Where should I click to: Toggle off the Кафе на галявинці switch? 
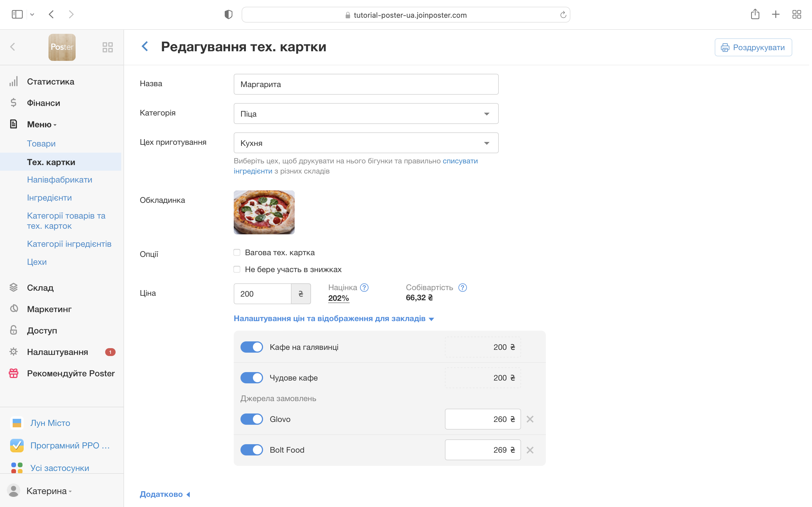click(x=252, y=347)
